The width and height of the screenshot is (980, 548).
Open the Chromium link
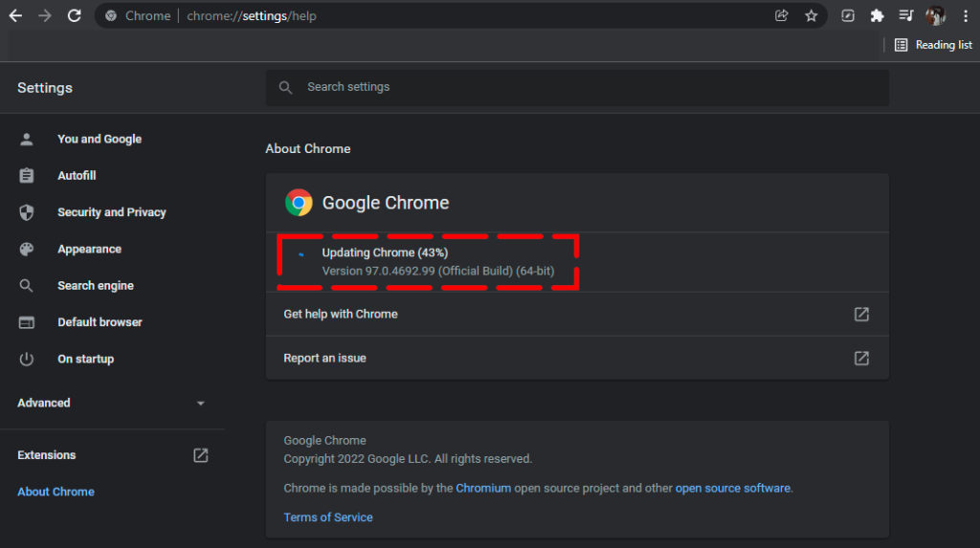[483, 489]
